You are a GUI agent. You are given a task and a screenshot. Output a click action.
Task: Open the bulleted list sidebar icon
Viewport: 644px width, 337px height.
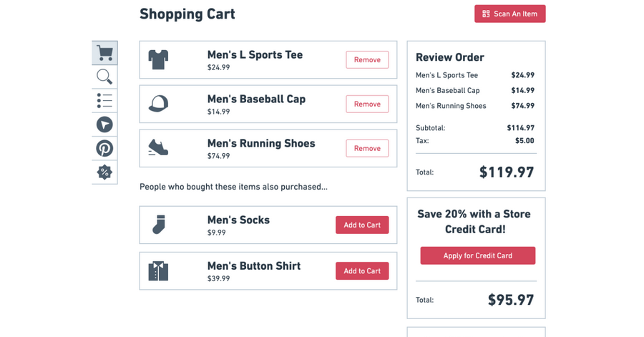[x=104, y=101]
